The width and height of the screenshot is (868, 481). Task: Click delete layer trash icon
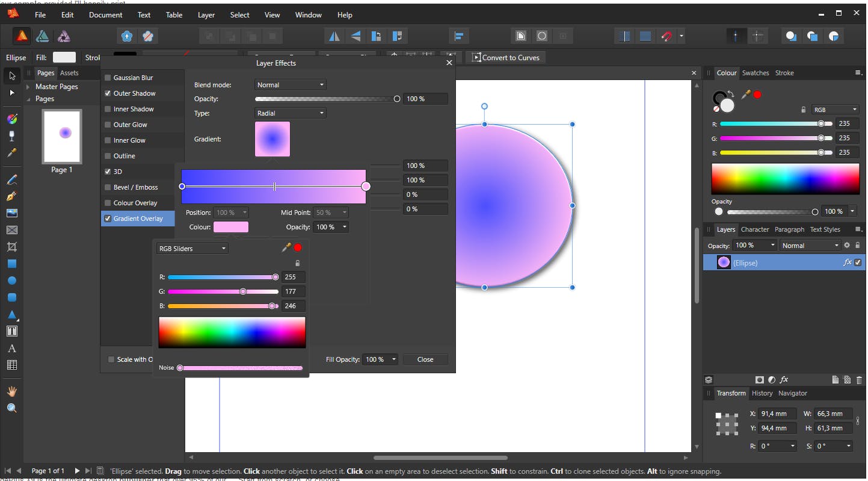(859, 380)
